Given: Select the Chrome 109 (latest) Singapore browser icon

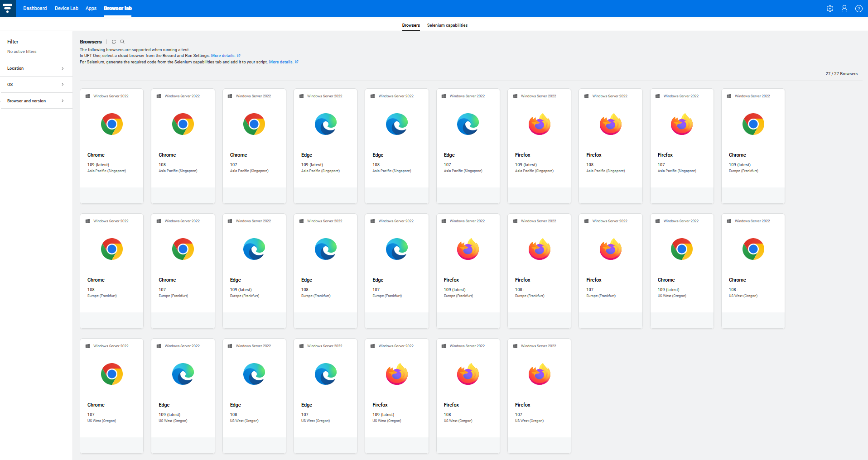Looking at the screenshot, I should click(111, 124).
